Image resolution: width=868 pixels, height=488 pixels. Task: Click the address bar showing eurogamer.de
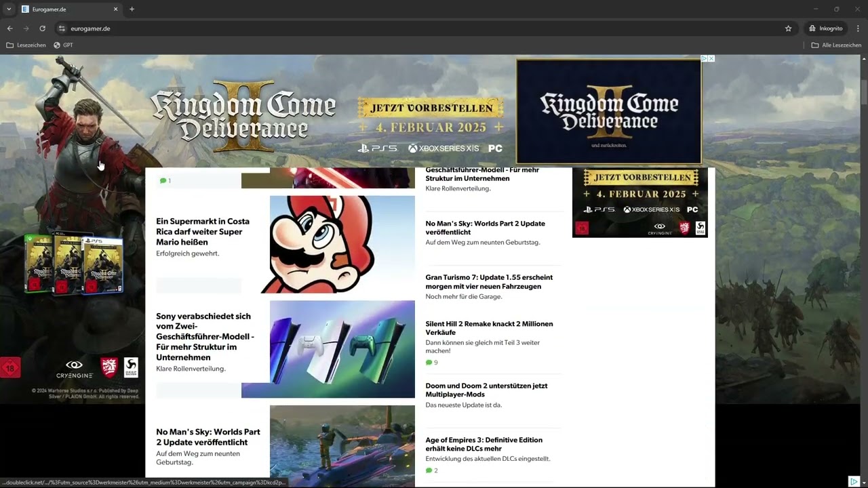pos(420,28)
